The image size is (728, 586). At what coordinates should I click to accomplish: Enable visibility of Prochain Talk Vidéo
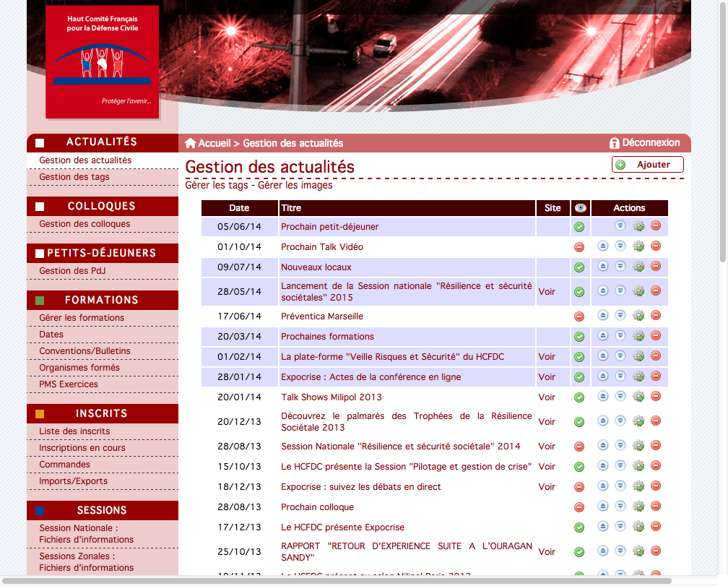tap(579, 247)
